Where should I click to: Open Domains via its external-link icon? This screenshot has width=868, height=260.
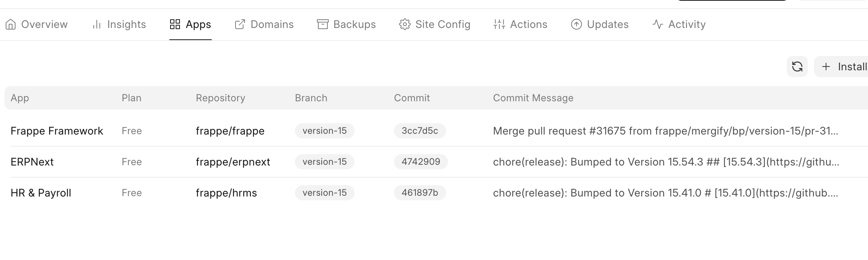point(239,24)
